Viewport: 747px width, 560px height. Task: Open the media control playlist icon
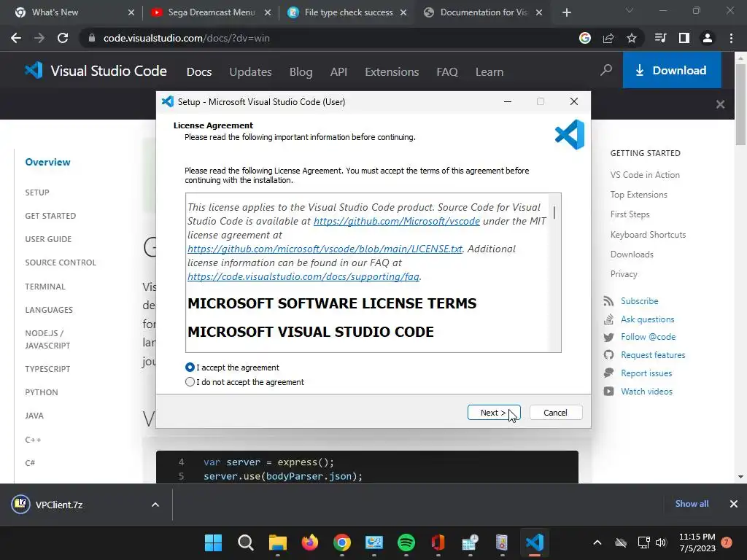tap(661, 38)
